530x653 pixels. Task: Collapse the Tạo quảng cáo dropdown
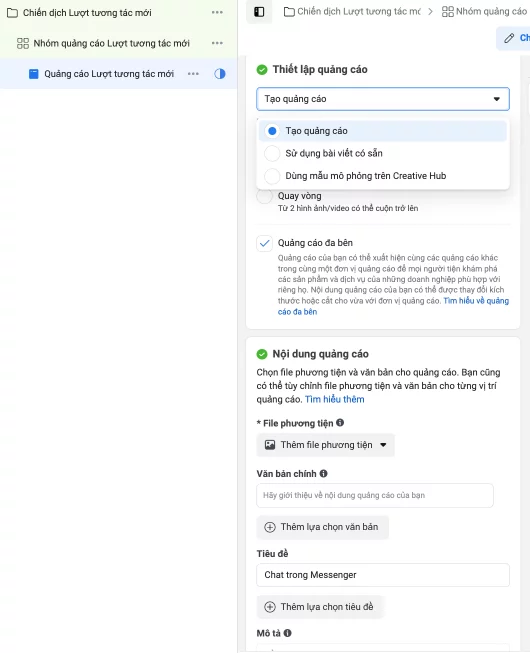(383, 99)
